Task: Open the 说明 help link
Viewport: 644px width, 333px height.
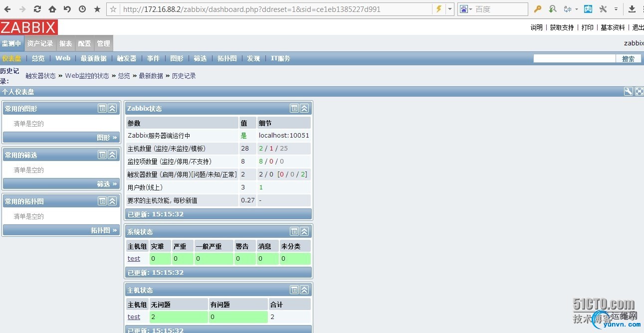Action: coord(537,27)
